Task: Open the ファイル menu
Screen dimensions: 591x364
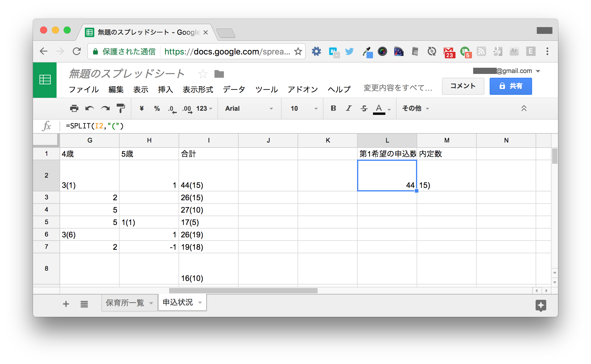Action: pos(84,89)
